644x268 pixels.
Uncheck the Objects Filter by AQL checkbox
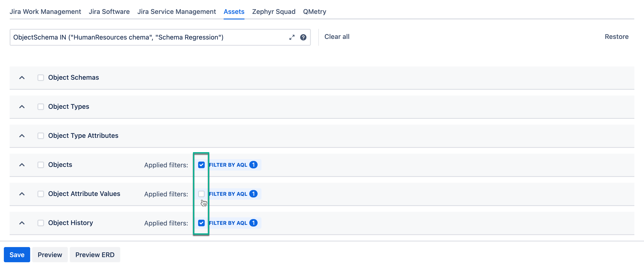(201, 165)
